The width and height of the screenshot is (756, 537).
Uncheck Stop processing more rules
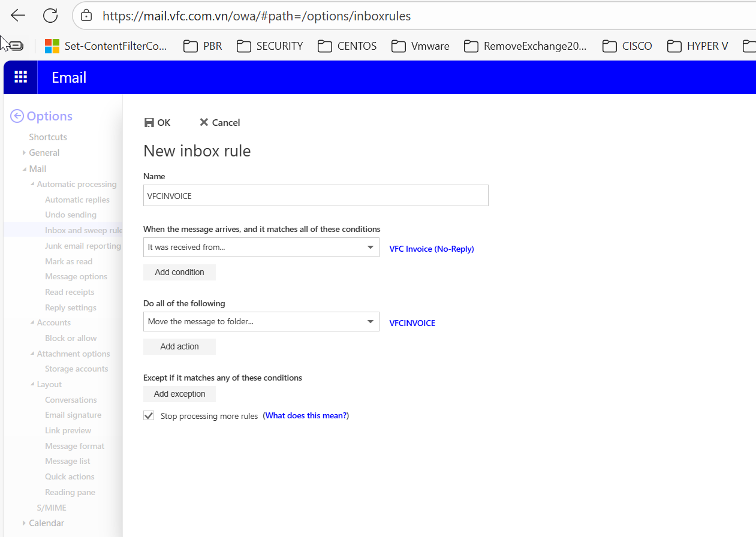(149, 415)
